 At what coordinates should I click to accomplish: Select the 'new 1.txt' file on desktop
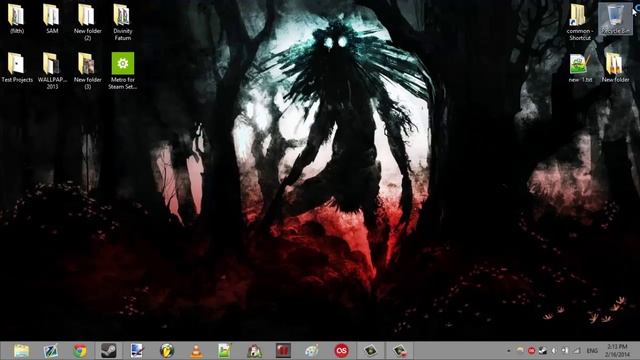tap(580, 68)
